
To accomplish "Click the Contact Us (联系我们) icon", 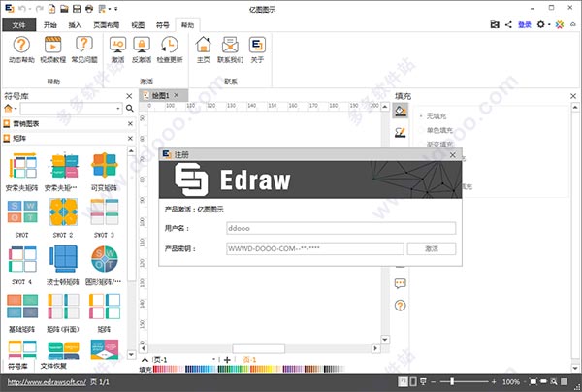I will [230, 49].
